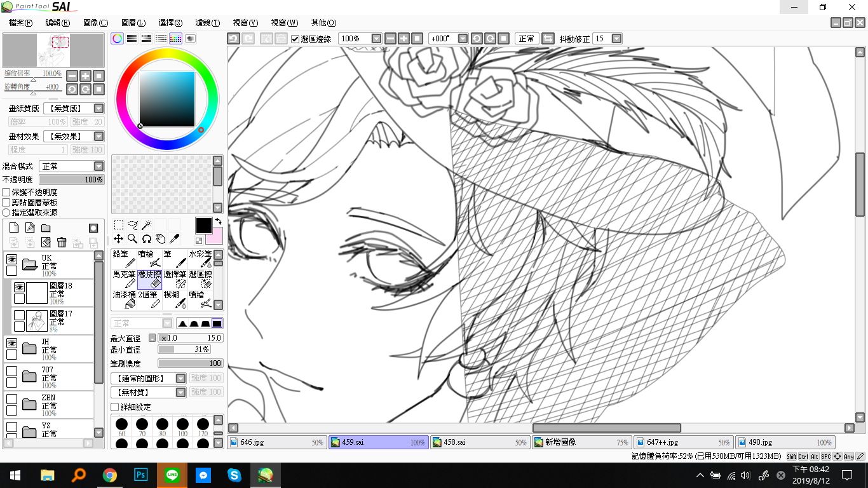Click the pink background color swatch
This screenshot has width=868, height=488.
(214, 236)
